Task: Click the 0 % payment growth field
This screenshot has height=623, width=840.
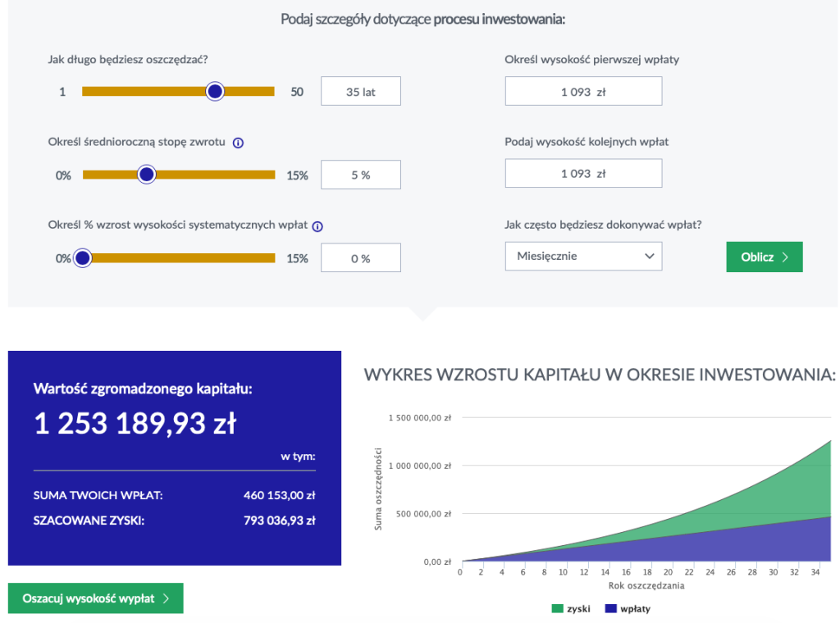Action: coord(360,258)
